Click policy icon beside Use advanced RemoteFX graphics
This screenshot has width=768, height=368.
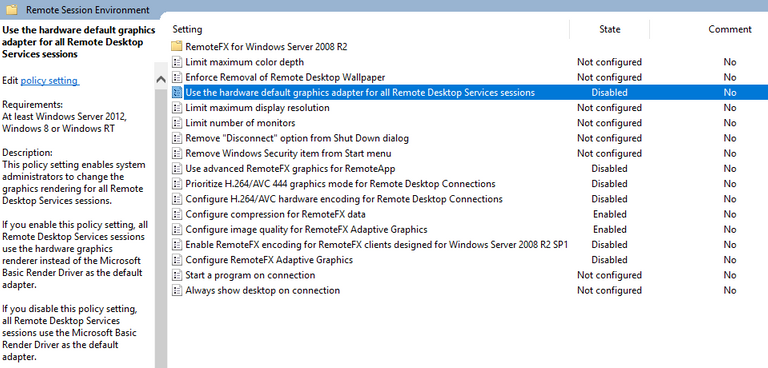coord(177,169)
